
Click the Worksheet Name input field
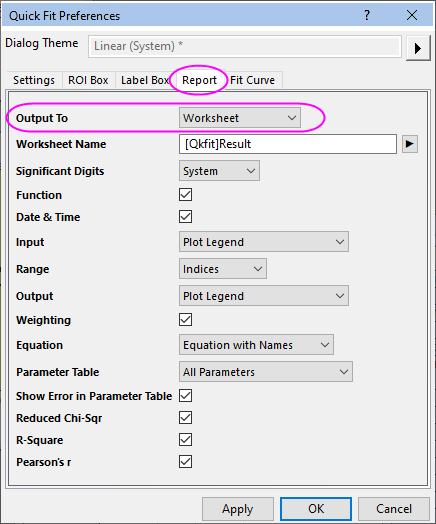(288, 144)
